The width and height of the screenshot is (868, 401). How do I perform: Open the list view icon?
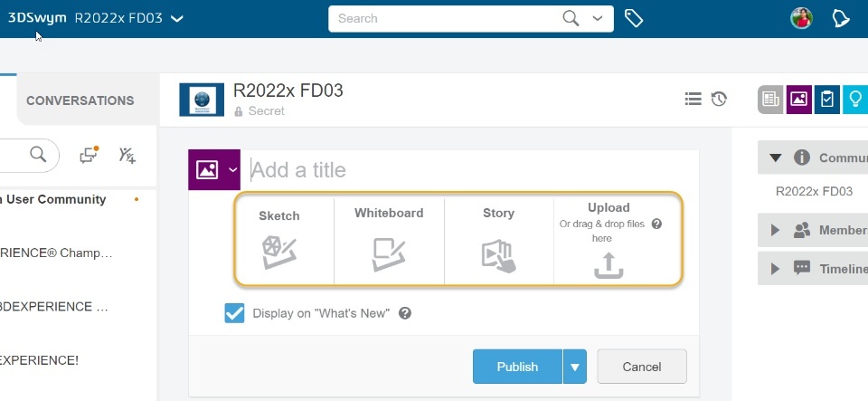[x=693, y=100]
